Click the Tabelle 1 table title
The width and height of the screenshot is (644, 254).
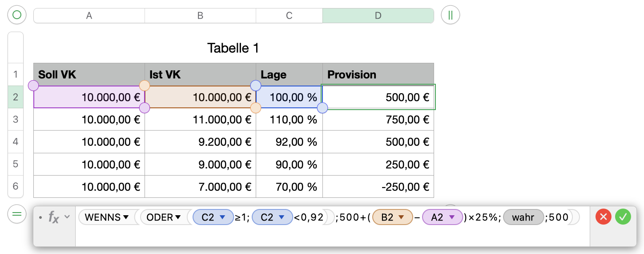[233, 48]
